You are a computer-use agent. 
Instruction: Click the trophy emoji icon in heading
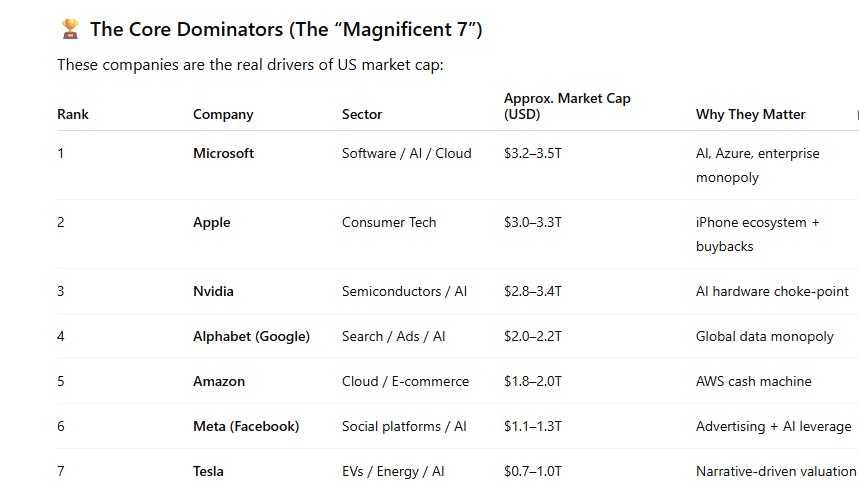point(70,29)
